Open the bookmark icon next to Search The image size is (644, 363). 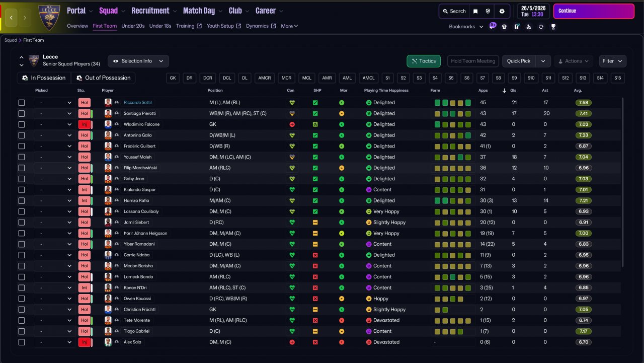pos(475,11)
